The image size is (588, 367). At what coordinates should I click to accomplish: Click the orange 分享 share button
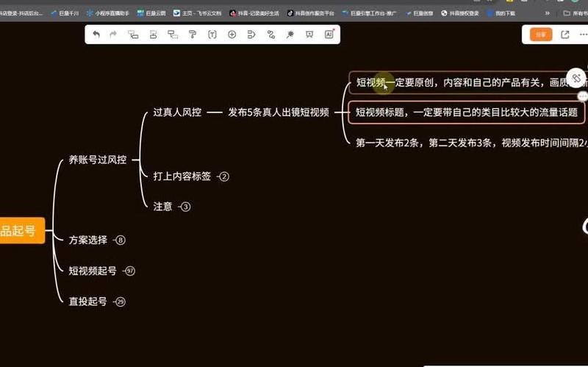541,35
